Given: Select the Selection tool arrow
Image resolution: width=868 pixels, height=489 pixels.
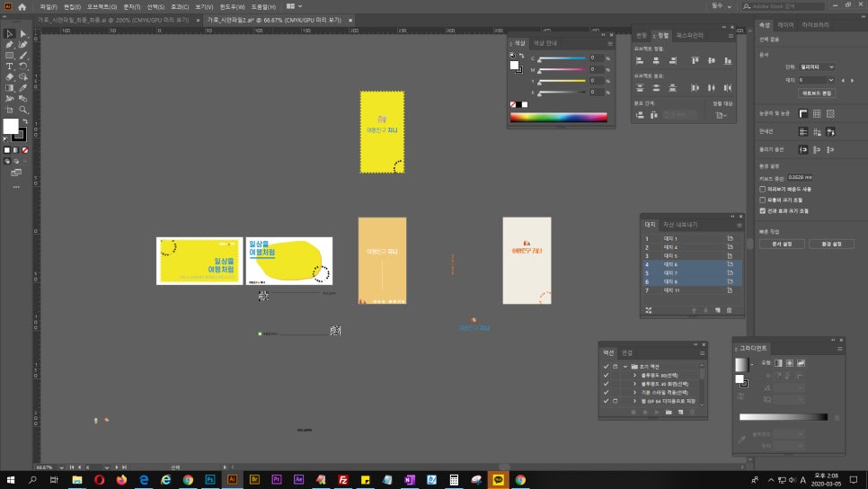Looking at the screenshot, I should [9, 34].
